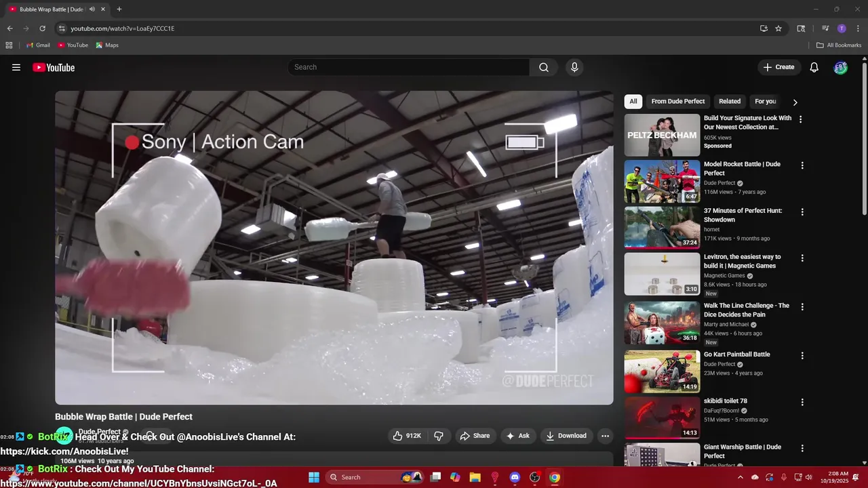Open File Explorer from taskbar
The height and width of the screenshot is (488, 868).
pos(475,477)
